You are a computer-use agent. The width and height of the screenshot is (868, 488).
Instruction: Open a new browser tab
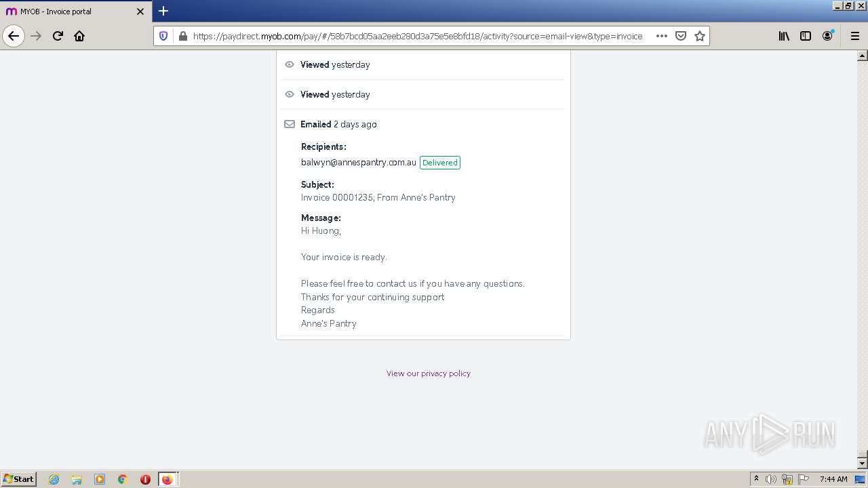point(163,11)
